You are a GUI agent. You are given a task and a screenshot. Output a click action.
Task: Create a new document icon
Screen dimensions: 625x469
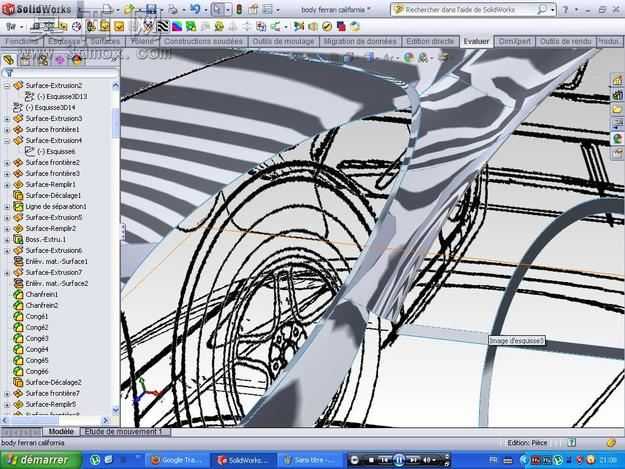click(x=107, y=9)
